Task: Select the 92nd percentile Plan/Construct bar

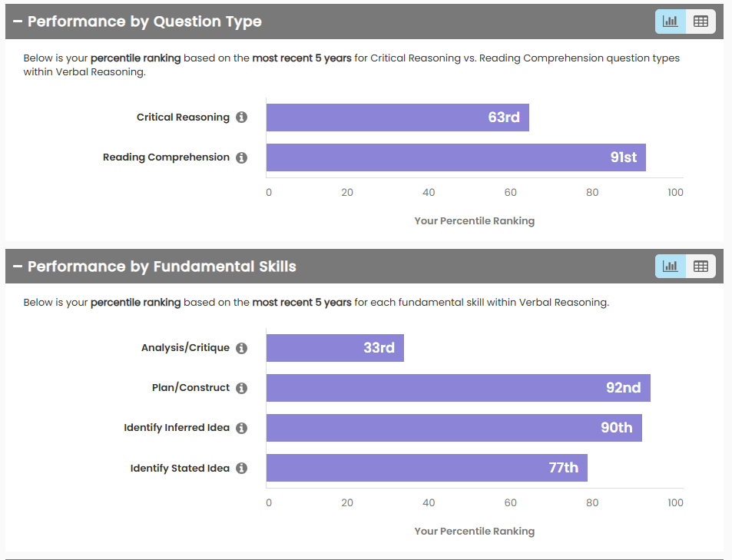Action: point(458,388)
